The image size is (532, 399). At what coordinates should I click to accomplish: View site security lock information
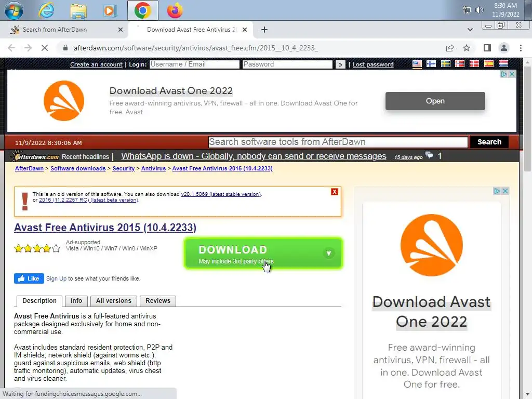point(65,48)
